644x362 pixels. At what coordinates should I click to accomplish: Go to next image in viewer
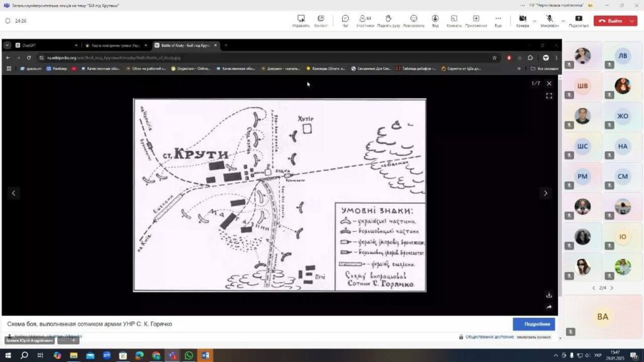(x=545, y=193)
